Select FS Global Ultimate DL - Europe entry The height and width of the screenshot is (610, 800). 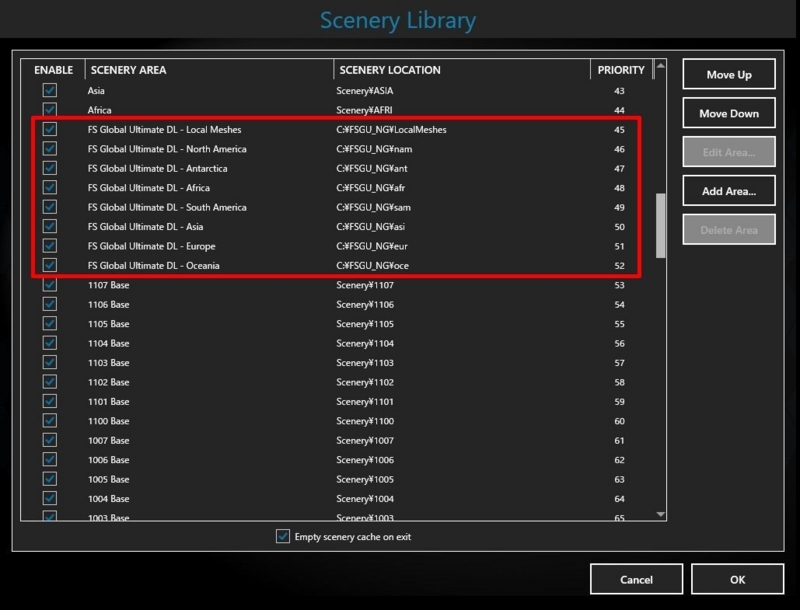pos(151,245)
